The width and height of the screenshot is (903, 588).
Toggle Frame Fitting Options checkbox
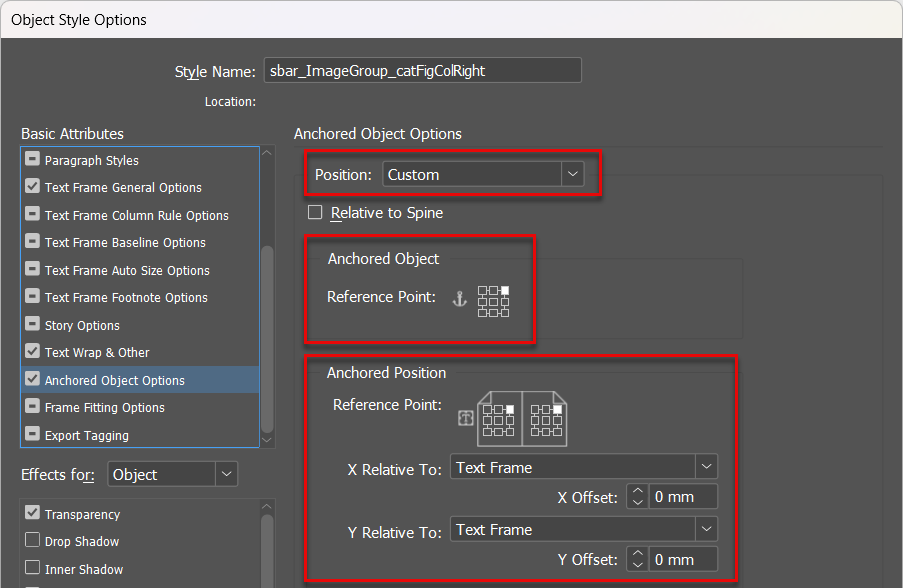pyautogui.click(x=33, y=406)
